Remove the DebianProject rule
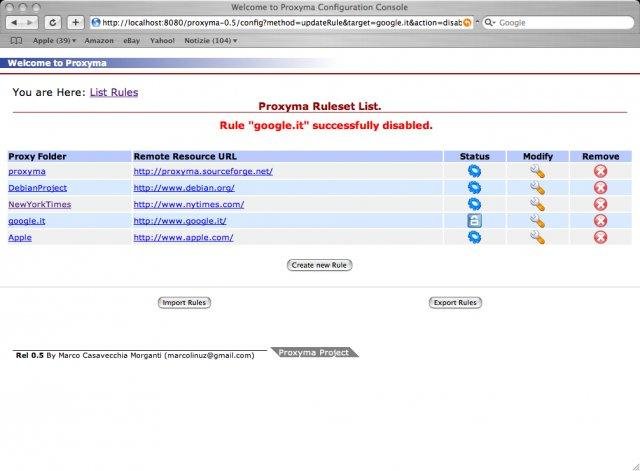 [600, 188]
